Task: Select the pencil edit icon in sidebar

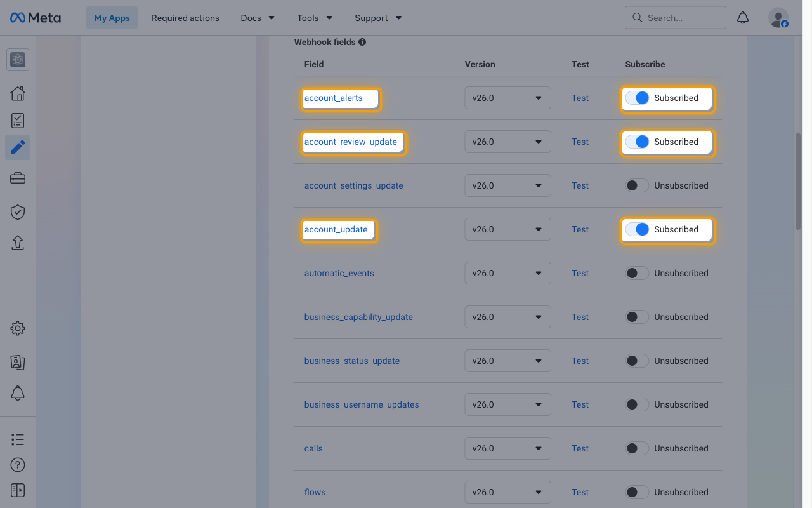Action: 18,147
